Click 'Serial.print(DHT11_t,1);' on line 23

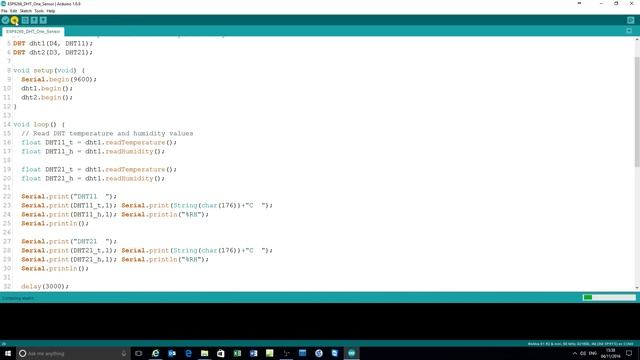coord(69,205)
